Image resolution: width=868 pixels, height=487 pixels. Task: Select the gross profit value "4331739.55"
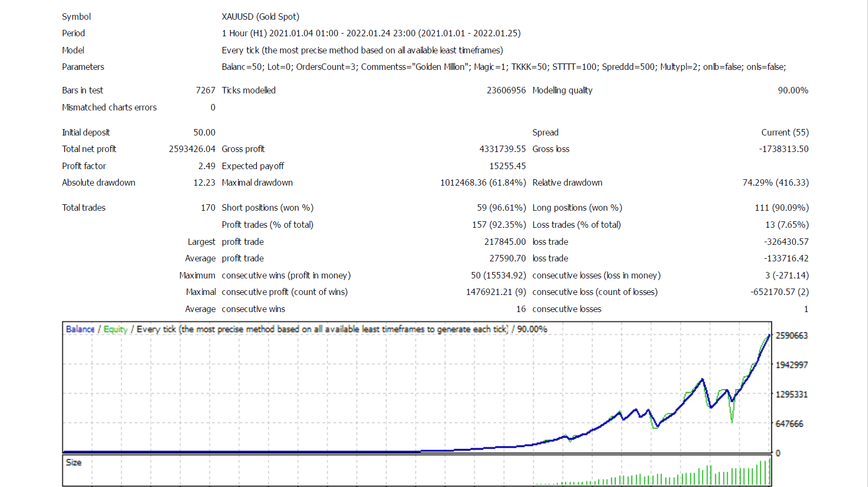coord(502,149)
